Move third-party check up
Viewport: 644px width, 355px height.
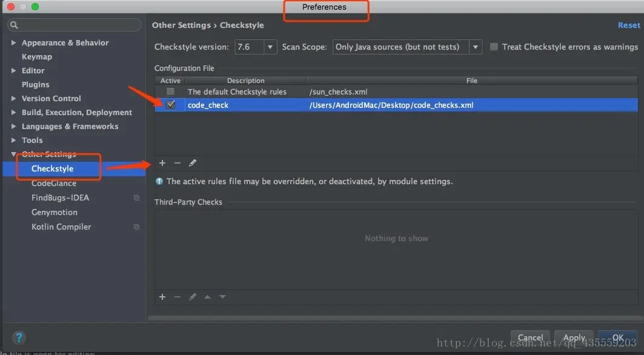(x=207, y=297)
